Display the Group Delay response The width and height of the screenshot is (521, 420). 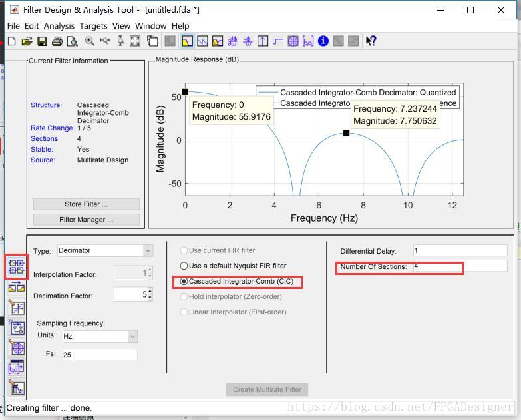pyautogui.click(x=233, y=41)
